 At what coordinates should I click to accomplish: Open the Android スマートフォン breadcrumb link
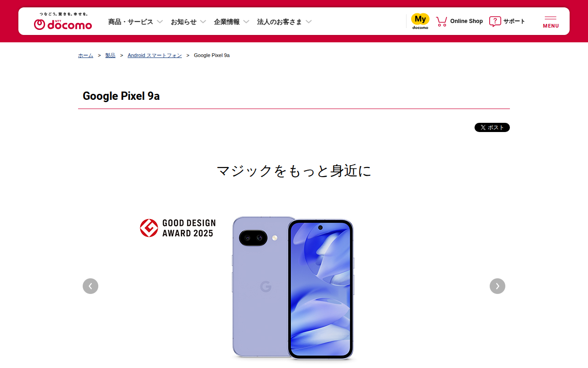point(155,55)
